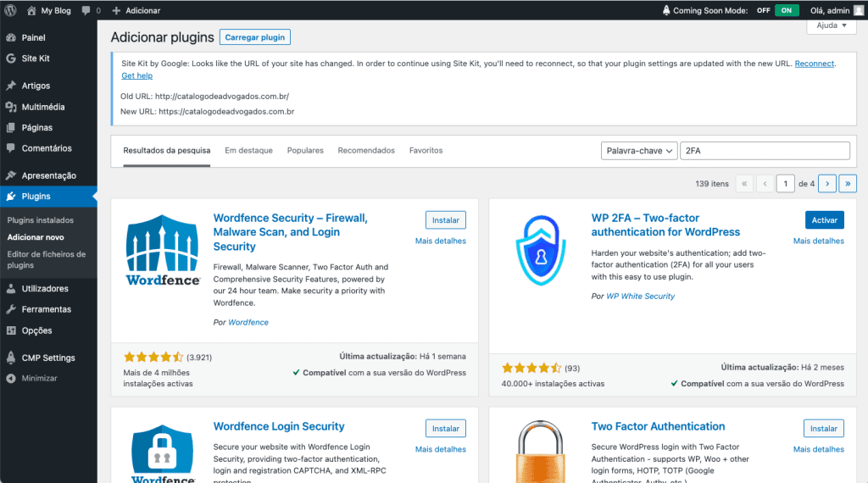Click the Painel dashboard icon
The image size is (868, 483).
(11, 37)
